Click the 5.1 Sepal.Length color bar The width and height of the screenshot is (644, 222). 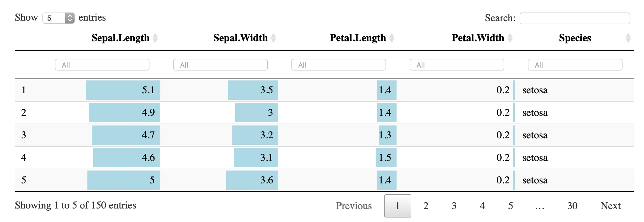pyautogui.click(x=123, y=90)
